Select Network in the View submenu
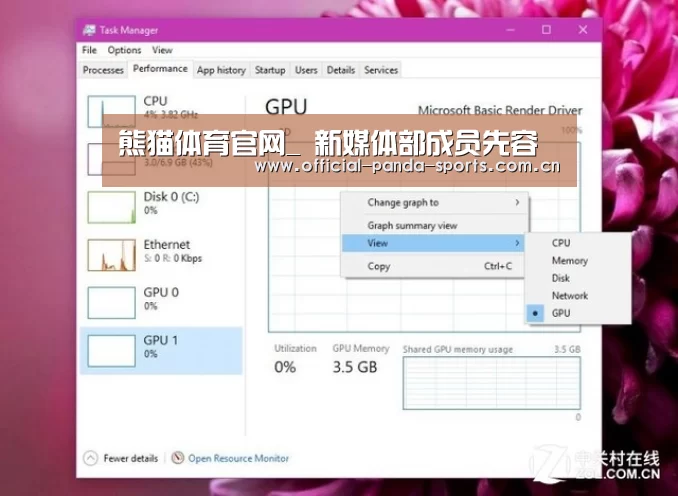Viewport: 678px width, 496px height. pos(578,296)
